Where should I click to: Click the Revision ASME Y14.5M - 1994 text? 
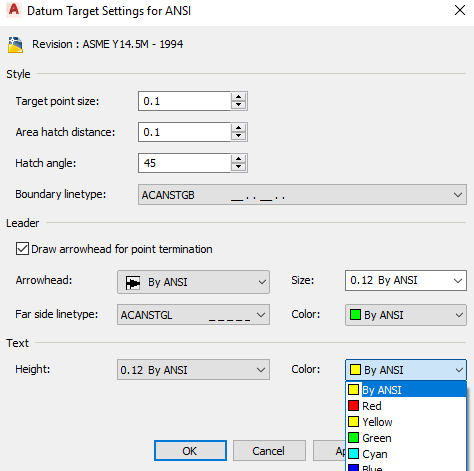tap(107, 44)
